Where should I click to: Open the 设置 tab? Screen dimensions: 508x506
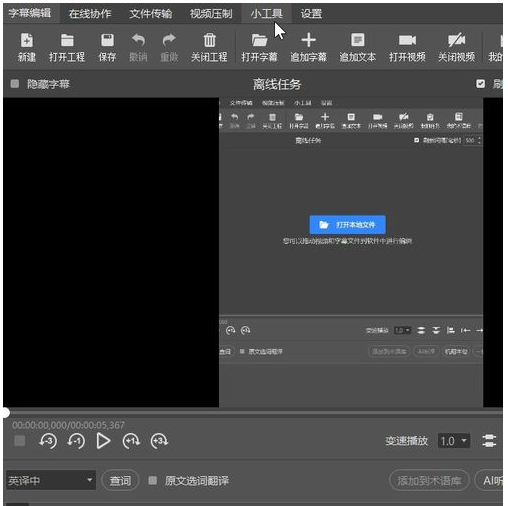click(x=311, y=14)
